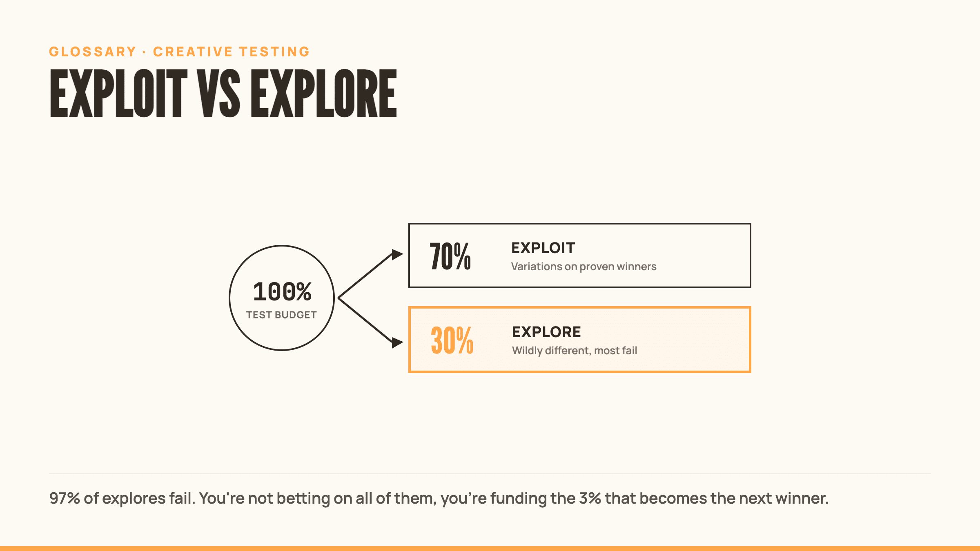Click the orange 30% figure
980x551 pixels.
[452, 340]
